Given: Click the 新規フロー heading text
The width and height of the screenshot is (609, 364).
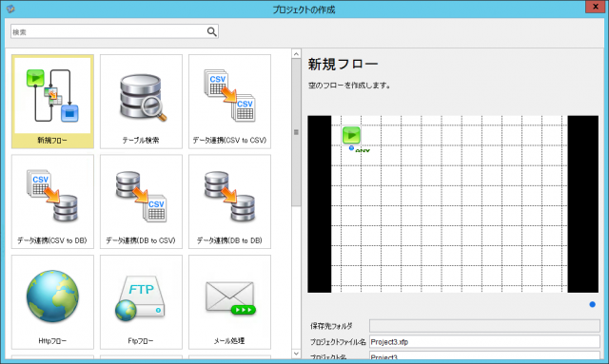Looking at the screenshot, I should coord(343,64).
